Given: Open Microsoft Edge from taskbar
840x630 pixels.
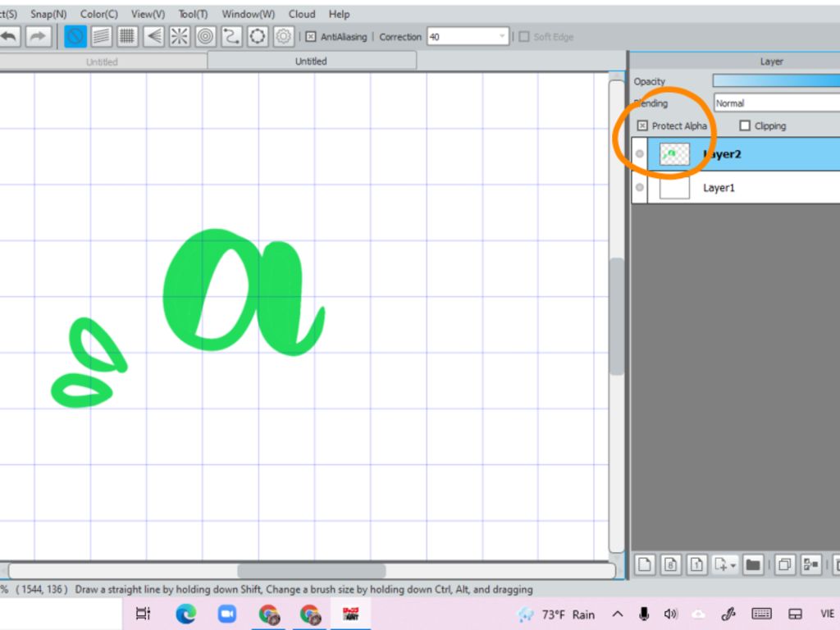Looking at the screenshot, I should 185,614.
